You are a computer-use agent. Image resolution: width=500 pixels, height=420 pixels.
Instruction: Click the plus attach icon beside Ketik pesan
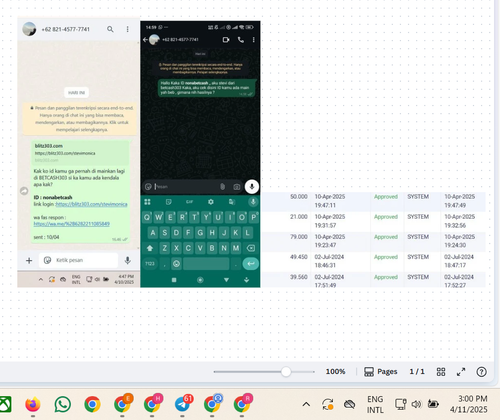click(29, 260)
